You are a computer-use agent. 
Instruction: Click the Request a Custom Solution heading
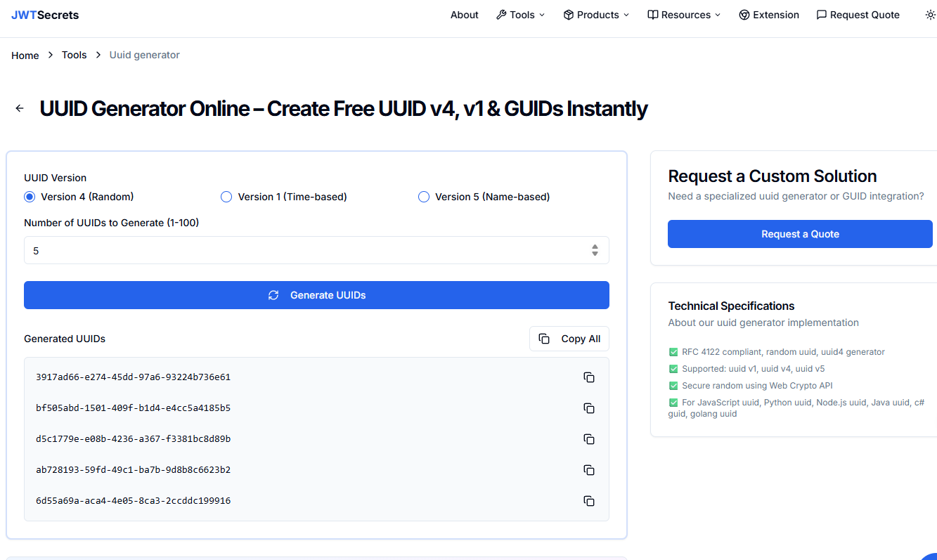click(773, 176)
